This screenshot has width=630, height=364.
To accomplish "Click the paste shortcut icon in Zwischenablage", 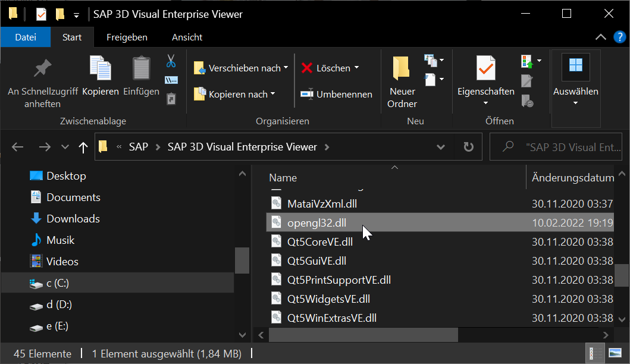I will [x=171, y=98].
